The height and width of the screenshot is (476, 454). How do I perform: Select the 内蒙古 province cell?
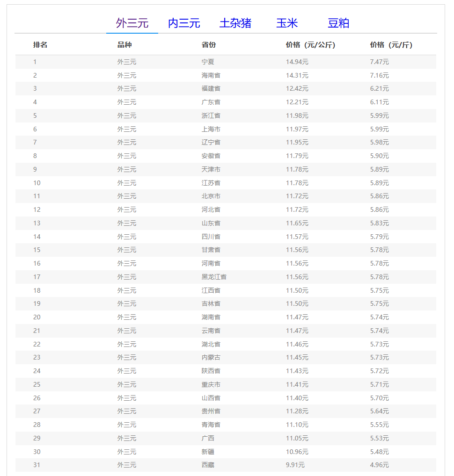(x=211, y=357)
